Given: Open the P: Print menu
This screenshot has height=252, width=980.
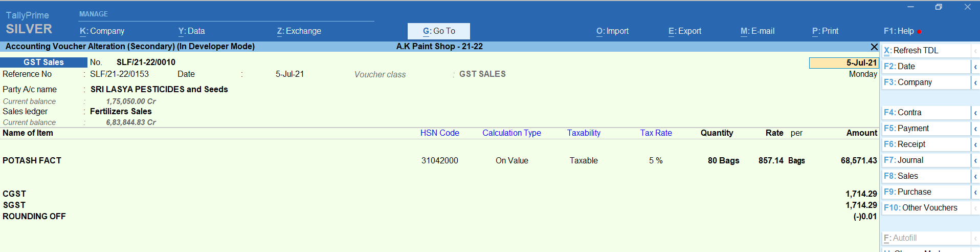Looking at the screenshot, I should coord(825,31).
